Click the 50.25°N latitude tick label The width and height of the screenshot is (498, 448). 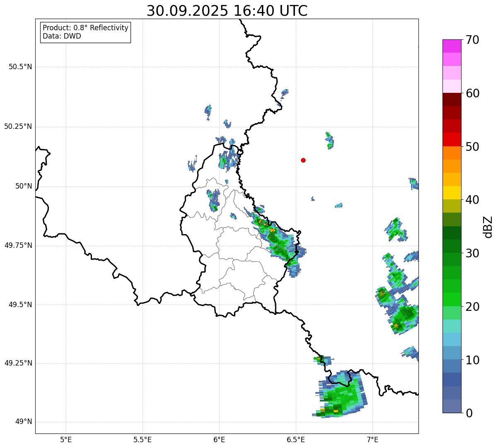(18, 126)
